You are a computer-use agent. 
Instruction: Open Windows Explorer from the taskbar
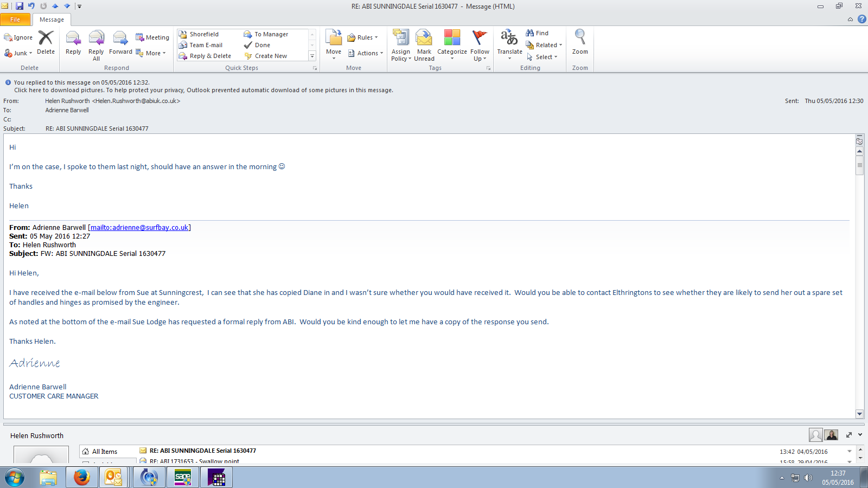[x=48, y=478]
